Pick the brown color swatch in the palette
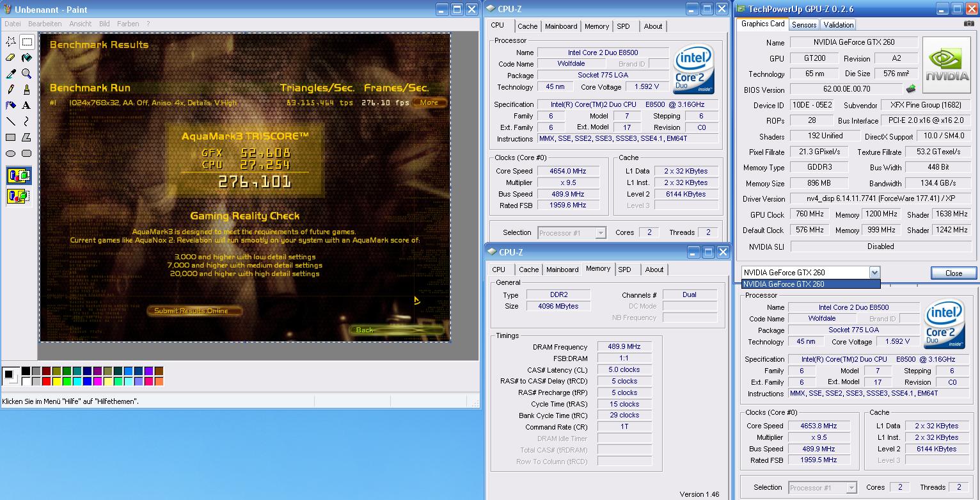The width and height of the screenshot is (980, 500). (x=159, y=371)
